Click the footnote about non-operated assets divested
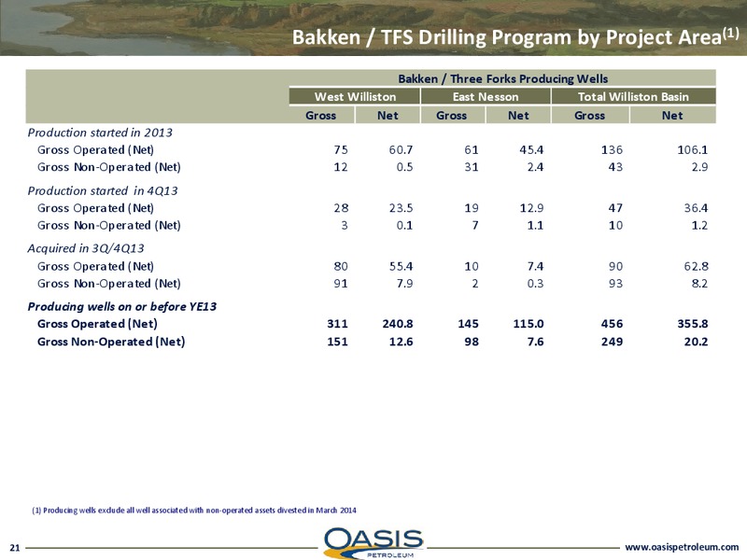Viewport: 747px width, 560px height. pyautogui.click(x=194, y=510)
